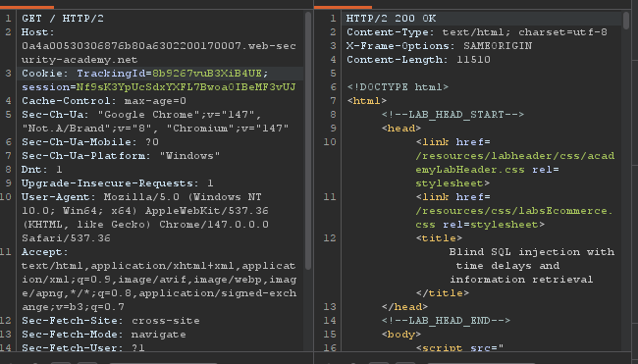Click the request pane vertical scrollbar thumb
Screen dimensions: 638x364
(308, 140)
